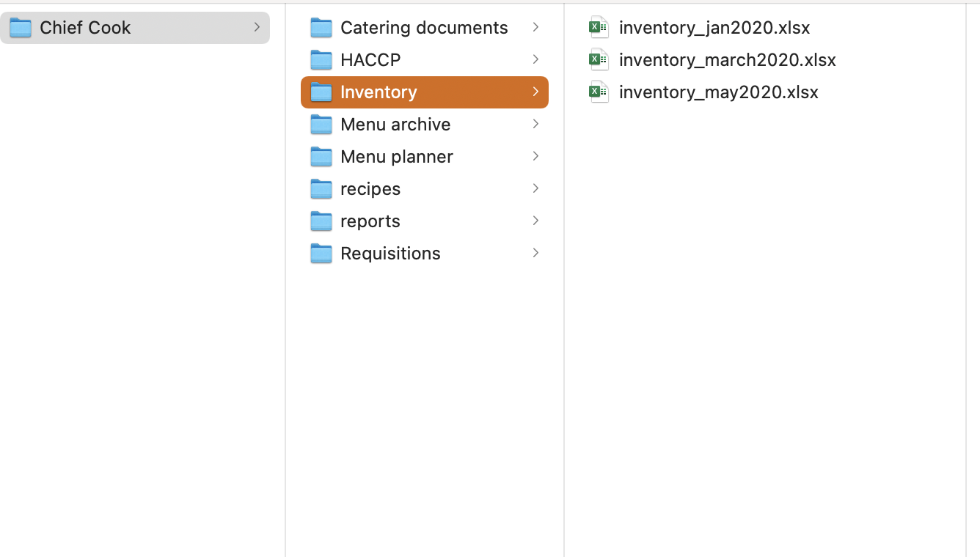980x557 pixels.
Task: Select the HACCP folder label
Action: pos(370,60)
